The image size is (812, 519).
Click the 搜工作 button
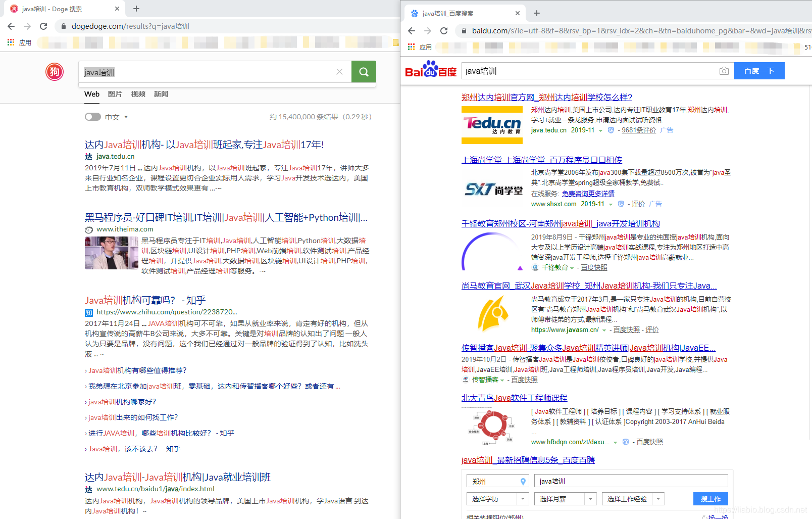[x=710, y=498]
